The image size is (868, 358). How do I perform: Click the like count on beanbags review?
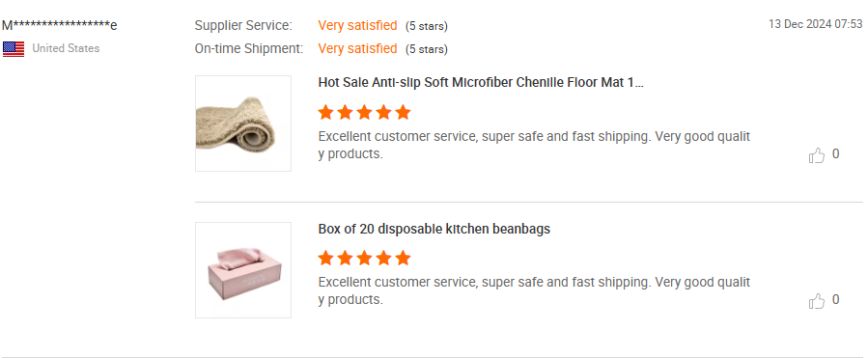click(836, 300)
